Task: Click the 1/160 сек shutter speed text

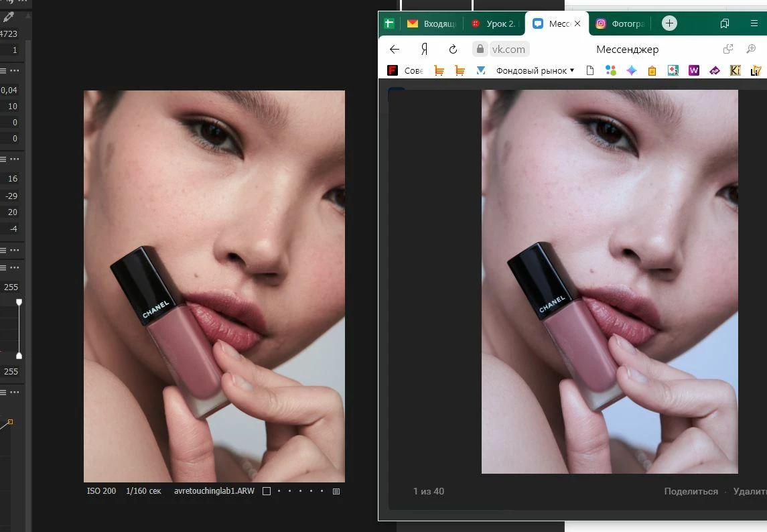Action: [x=143, y=491]
